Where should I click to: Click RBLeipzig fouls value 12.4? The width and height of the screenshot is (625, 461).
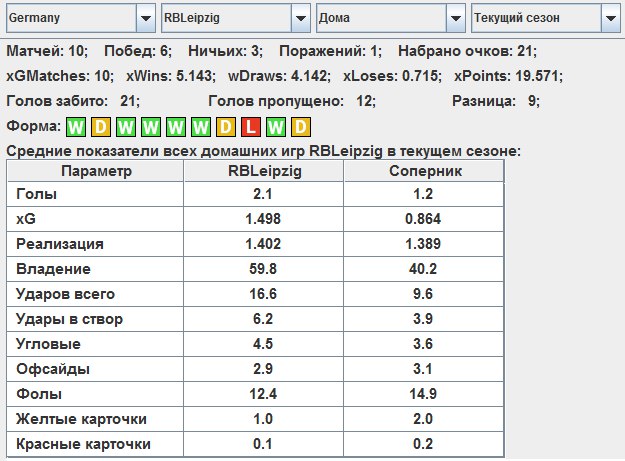tap(263, 394)
